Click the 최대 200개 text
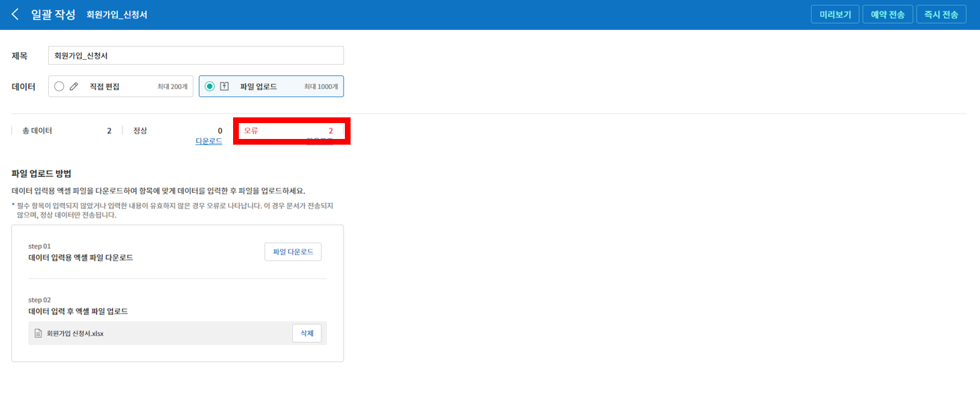The width and height of the screenshot is (980, 394). (172, 86)
